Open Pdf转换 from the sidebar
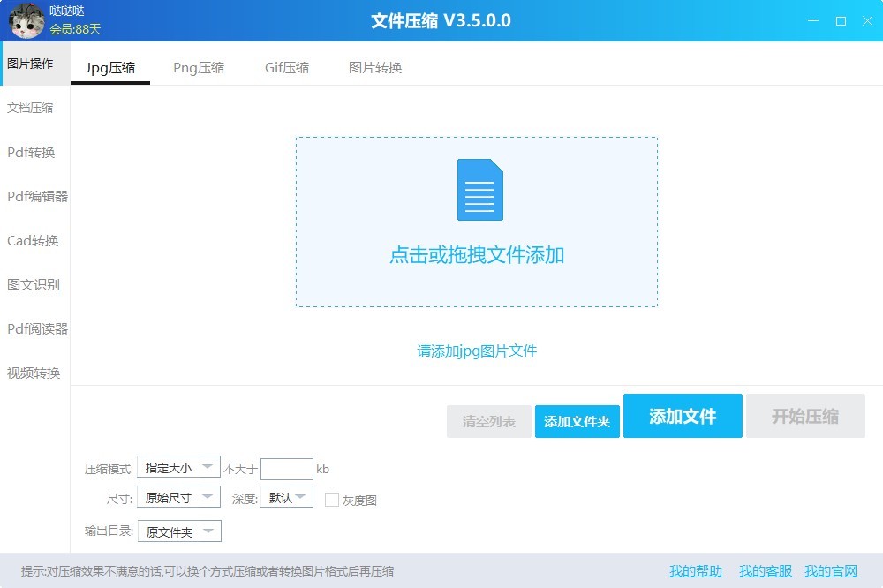883x588 pixels. (x=32, y=152)
